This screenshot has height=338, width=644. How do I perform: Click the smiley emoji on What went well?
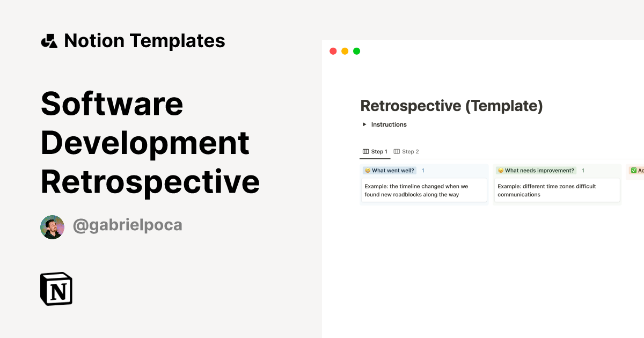367,170
